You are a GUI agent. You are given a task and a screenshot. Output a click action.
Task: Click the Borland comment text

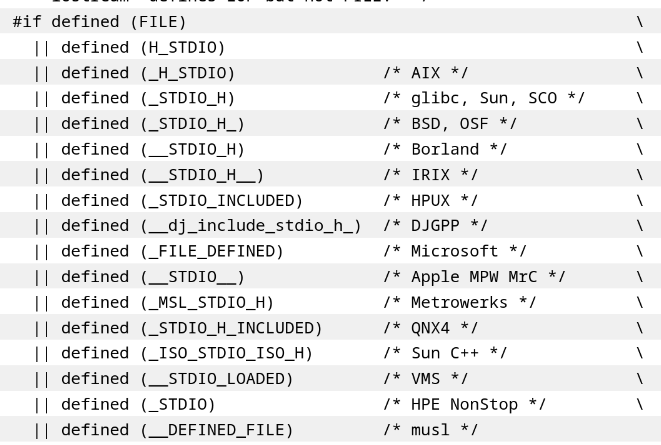point(445,150)
